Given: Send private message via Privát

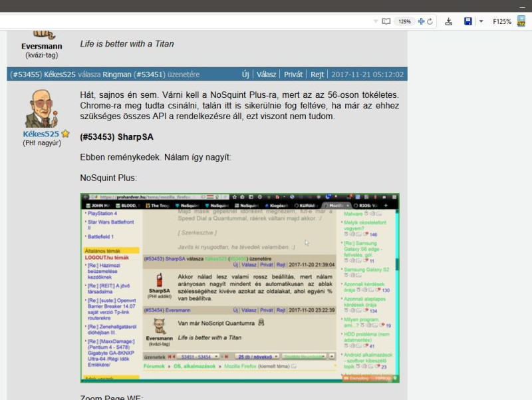Looking at the screenshot, I should (293, 75).
